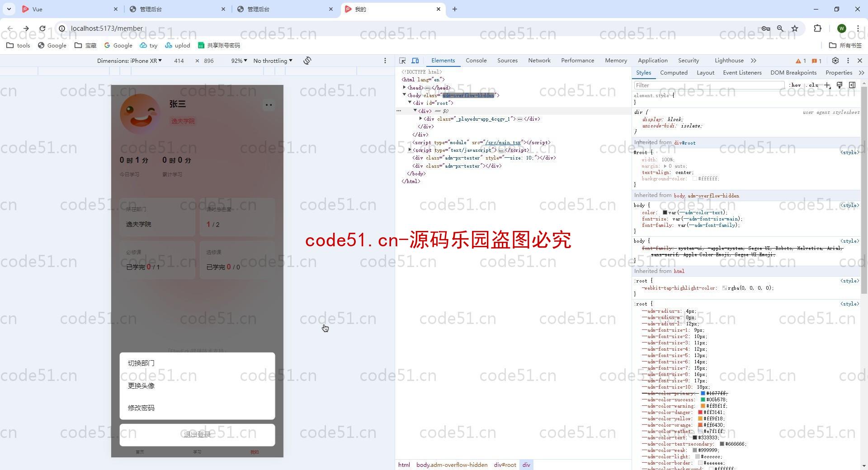Choose 更换头像 from the action sheet

[x=197, y=386]
